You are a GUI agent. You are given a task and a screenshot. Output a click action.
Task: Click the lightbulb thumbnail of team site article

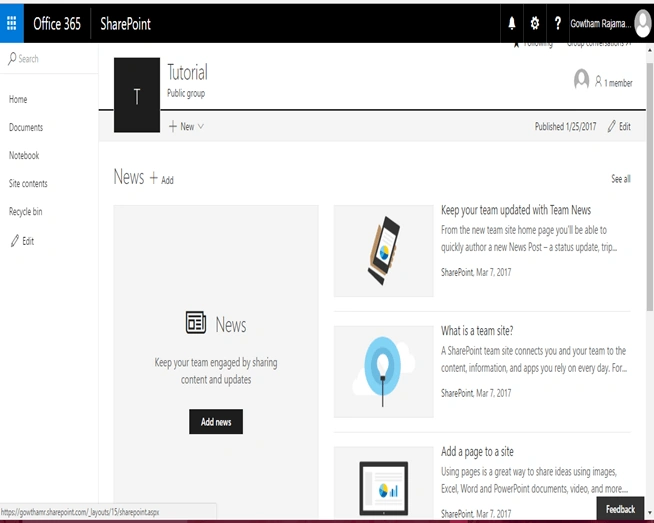(x=383, y=372)
